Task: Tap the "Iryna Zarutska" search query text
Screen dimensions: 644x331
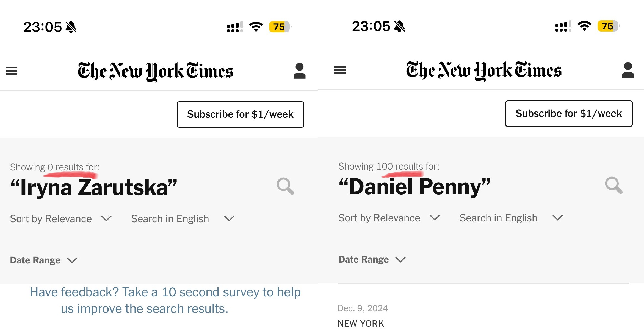Action: tap(93, 188)
